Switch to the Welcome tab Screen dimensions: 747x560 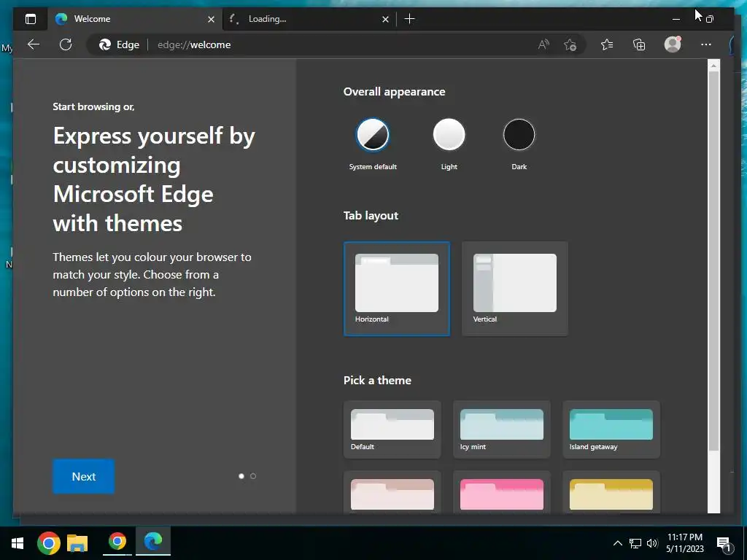pos(134,19)
